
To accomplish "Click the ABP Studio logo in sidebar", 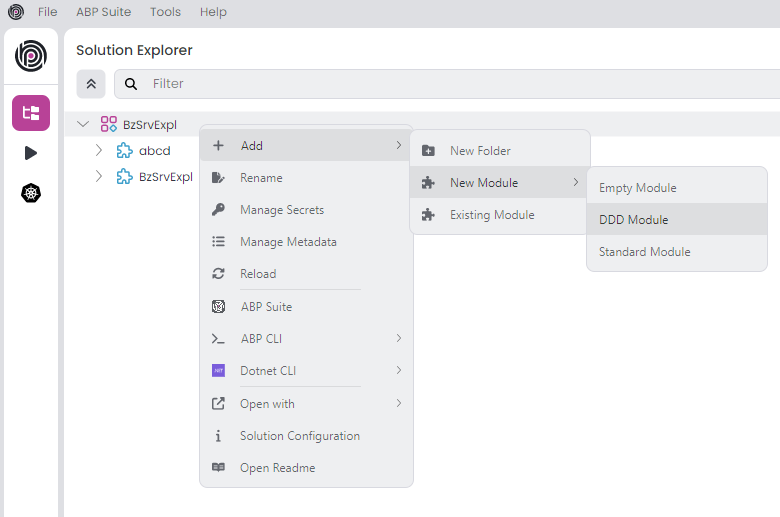I will coord(31,56).
